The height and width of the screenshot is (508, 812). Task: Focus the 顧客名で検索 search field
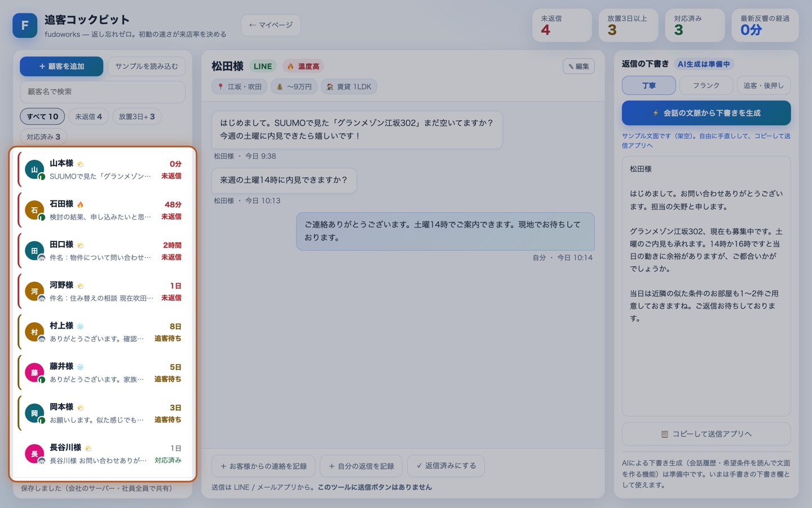(x=103, y=91)
